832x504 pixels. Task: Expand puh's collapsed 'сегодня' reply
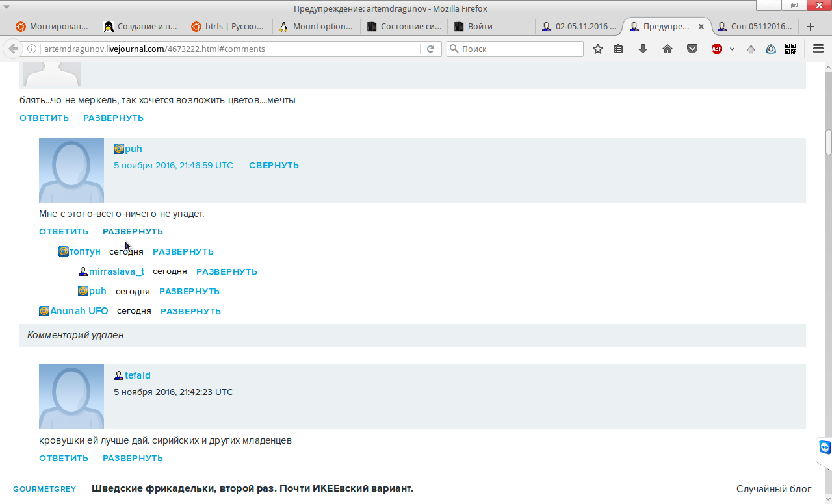click(x=189, y=291)
